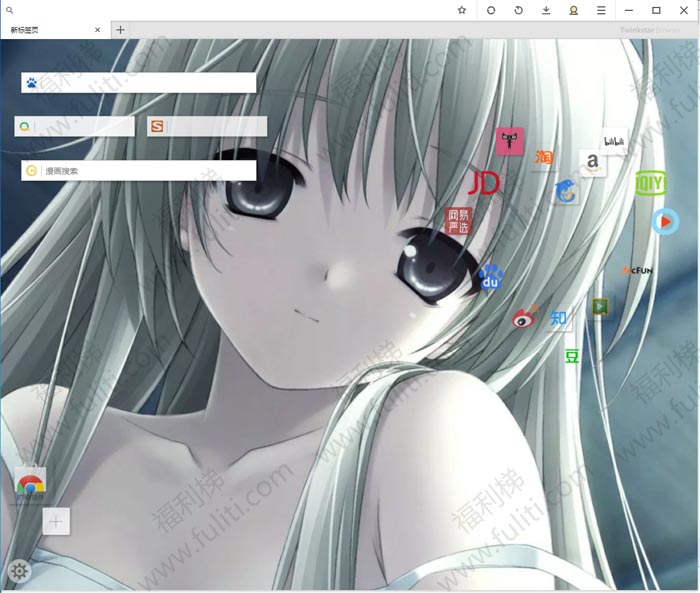Open the hamburger main menu
Viewport: 700px width, 593px height.
click(601, 10)
